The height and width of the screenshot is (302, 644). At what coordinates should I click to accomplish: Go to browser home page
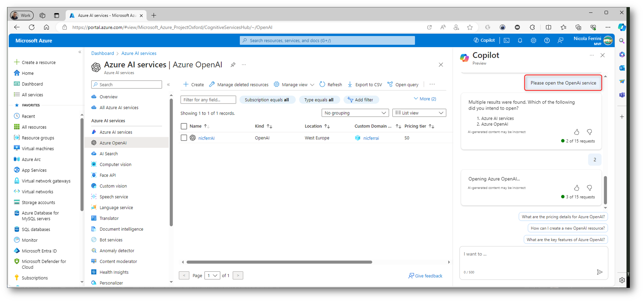pos(46,27)
